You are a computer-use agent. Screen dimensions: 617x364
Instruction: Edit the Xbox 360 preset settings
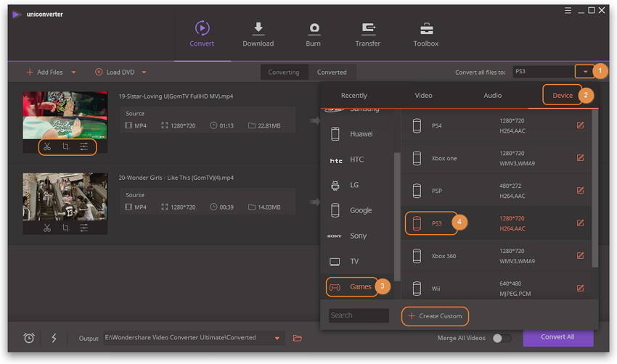point(580,255)
